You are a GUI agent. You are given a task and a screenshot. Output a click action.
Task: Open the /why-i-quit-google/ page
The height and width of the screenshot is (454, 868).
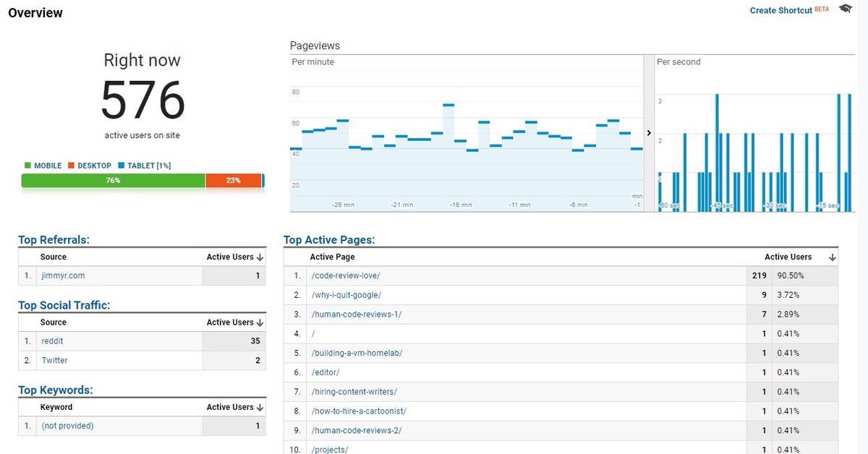(x=347, y=295)
